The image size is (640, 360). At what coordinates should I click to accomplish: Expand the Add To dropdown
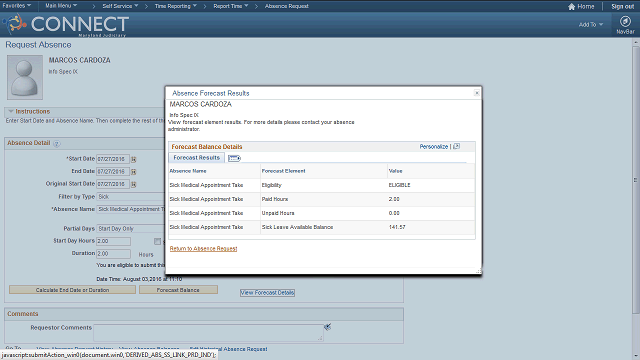[591, 24]
